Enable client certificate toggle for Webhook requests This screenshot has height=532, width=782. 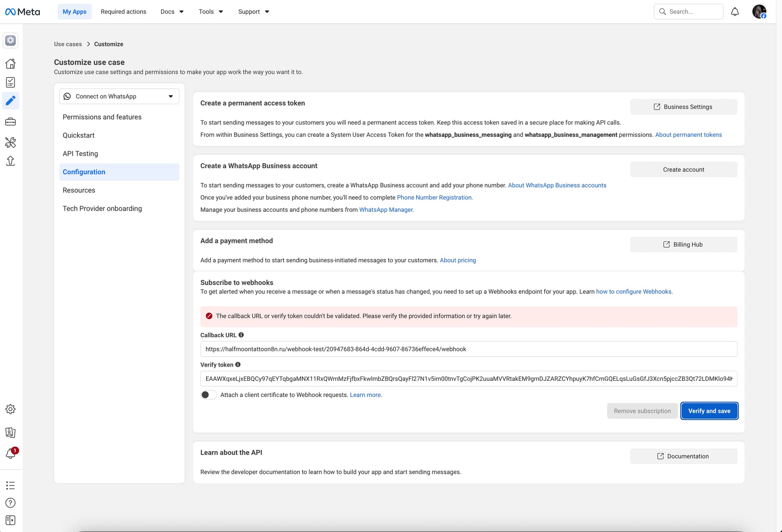(208, 395)
